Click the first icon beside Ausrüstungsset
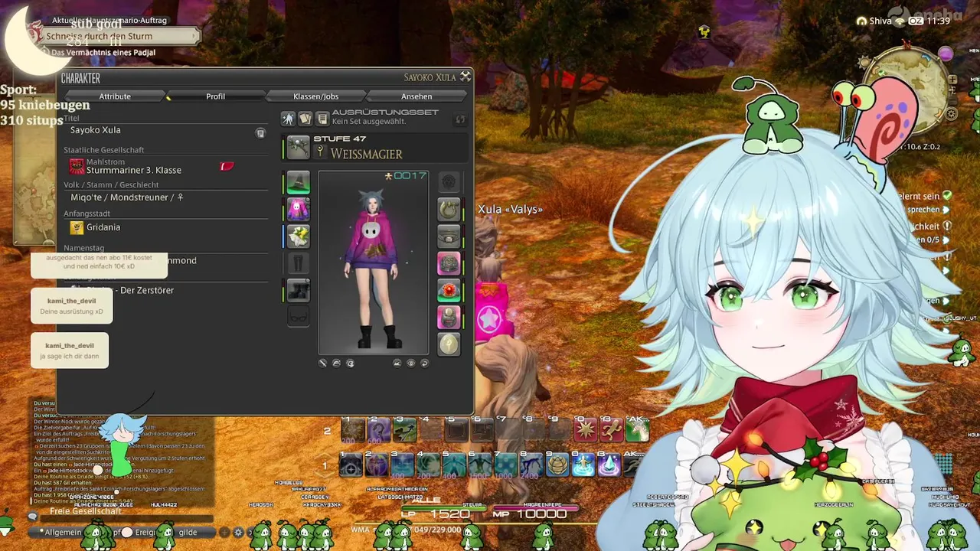 [x=288, y=119]
